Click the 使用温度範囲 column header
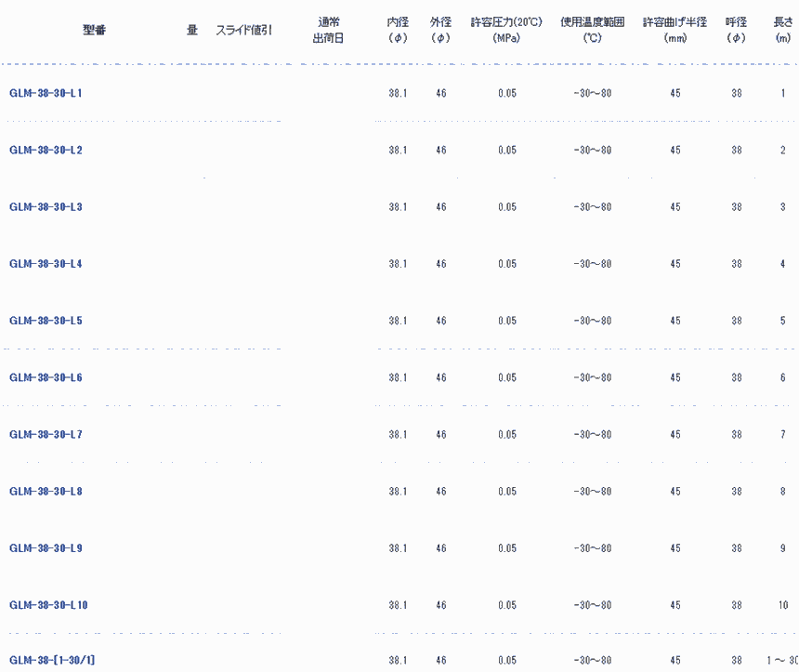The width and height of the screenshot is (799, 672). point(592,30)
